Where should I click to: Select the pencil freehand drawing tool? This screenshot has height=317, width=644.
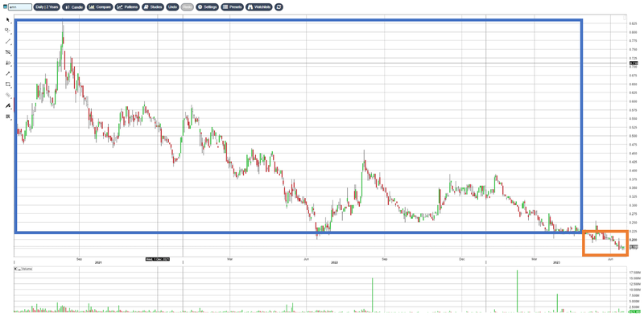8,105
